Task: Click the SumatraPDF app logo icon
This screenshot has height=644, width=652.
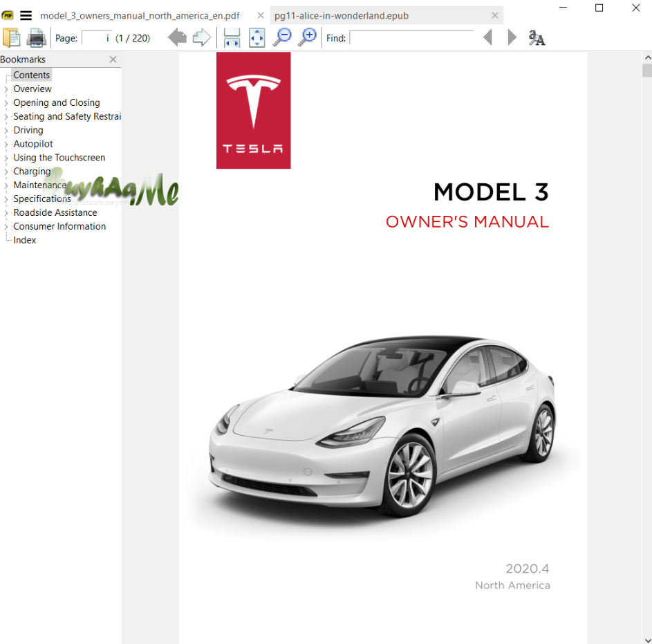Action: [x=8, y=16]
